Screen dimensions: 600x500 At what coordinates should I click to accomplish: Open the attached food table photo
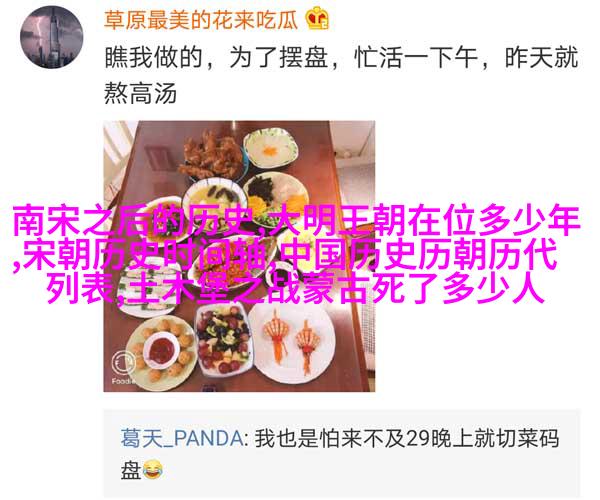pyautogui.click(x=239, y=256)
